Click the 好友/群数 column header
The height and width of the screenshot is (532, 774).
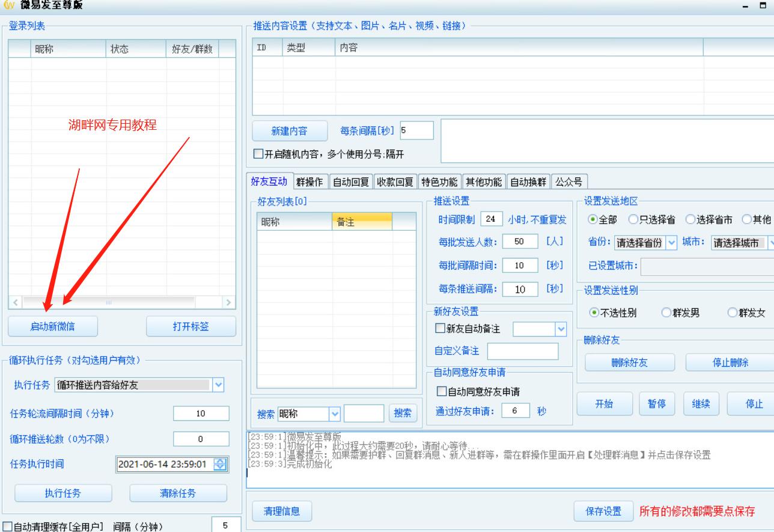coord(192,49)
